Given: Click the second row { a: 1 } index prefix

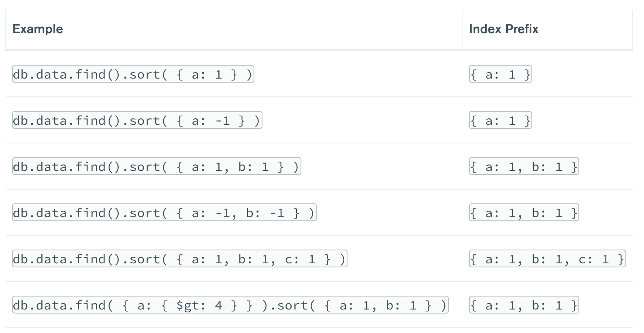Looking at the screenshot, I should coord(501,120).
